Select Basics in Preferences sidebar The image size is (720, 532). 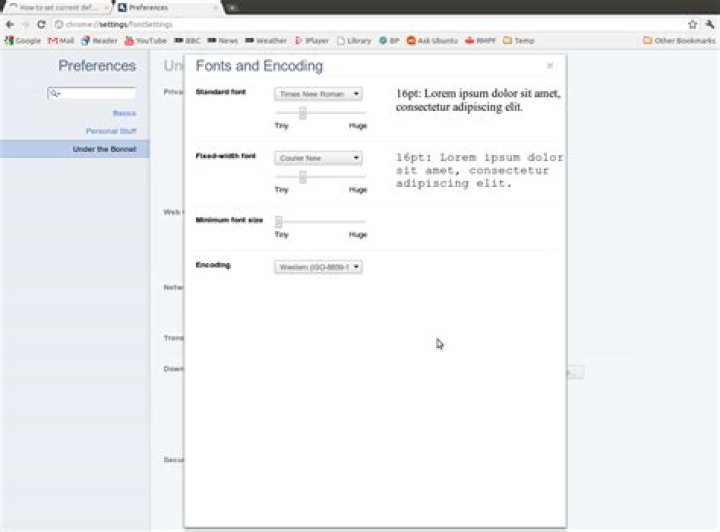coord(124,113)
